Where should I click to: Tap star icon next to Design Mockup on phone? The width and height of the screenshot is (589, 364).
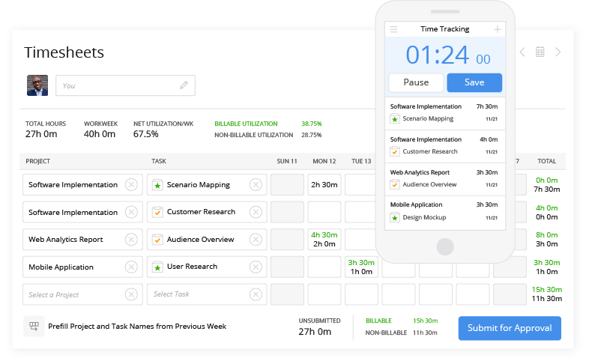pos(394,217)
